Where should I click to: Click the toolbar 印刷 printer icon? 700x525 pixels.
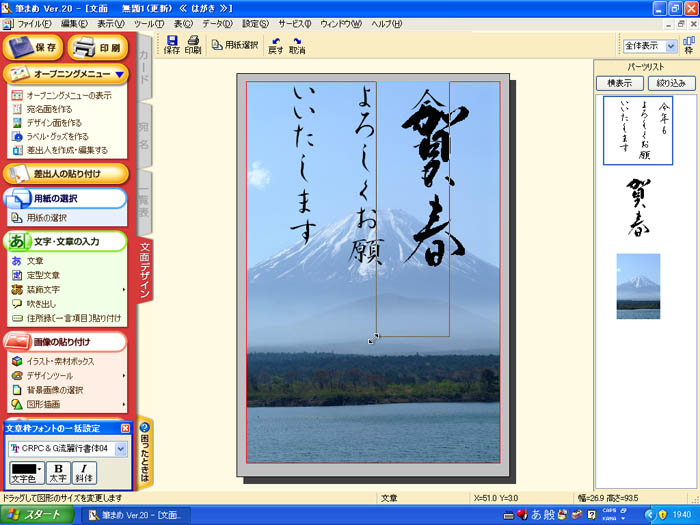coord(193,40)
